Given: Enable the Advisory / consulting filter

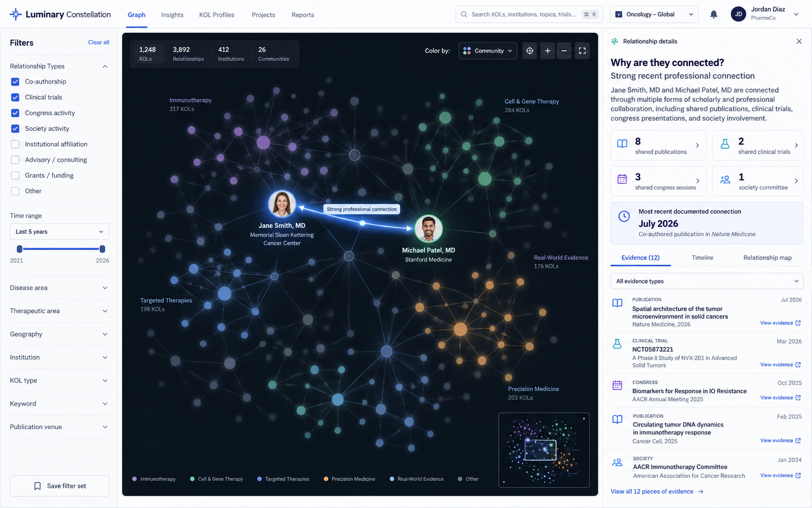Looking at the screenshot, I should click(x=15, y=160).
